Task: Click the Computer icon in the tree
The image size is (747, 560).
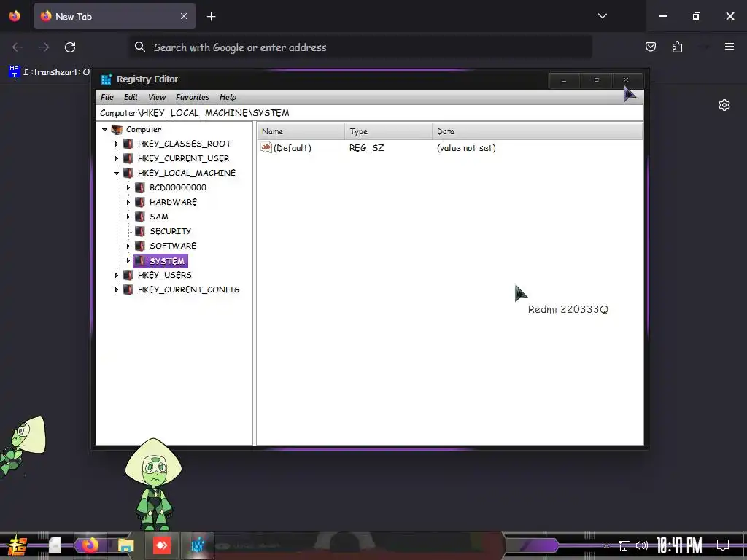Action: tap(117, 130)
